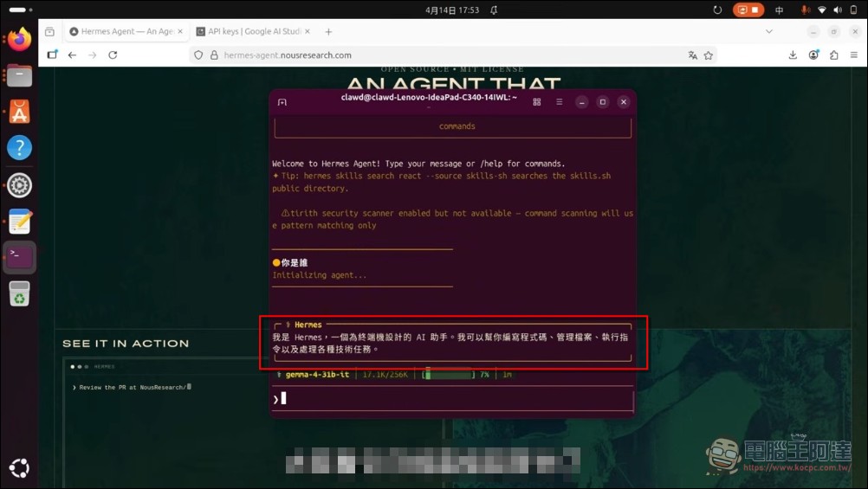Image resolution: width=868 pixels, height=489 pixels.
Task: Open the Trash in the dock
Action: [19, 293]
